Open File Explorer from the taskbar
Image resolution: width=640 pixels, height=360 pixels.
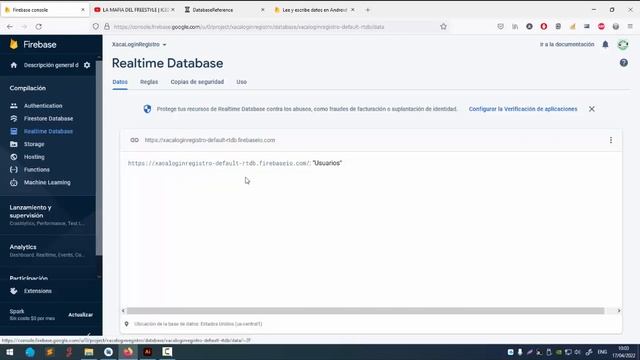[x=89, y=352]
